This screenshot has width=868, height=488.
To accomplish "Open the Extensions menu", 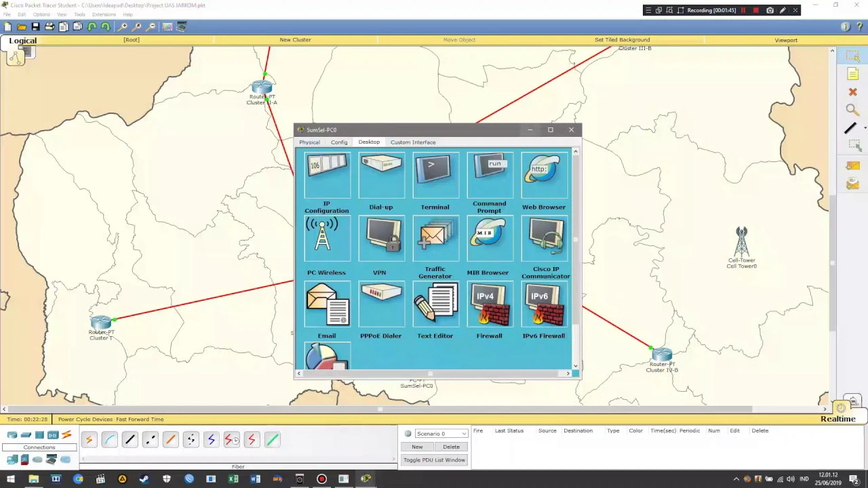I will [x=104, y=14].
